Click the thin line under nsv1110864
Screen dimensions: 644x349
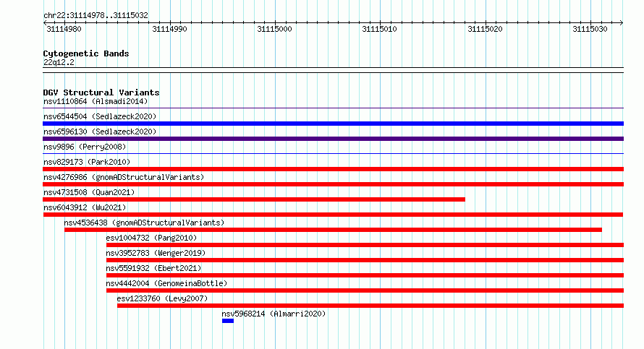point(333,108)
